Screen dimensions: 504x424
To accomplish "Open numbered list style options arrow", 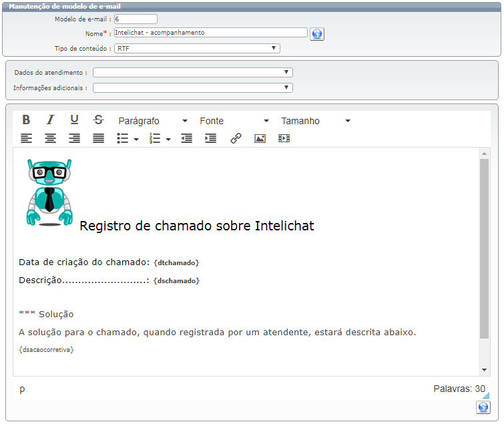I will (168, 139).
